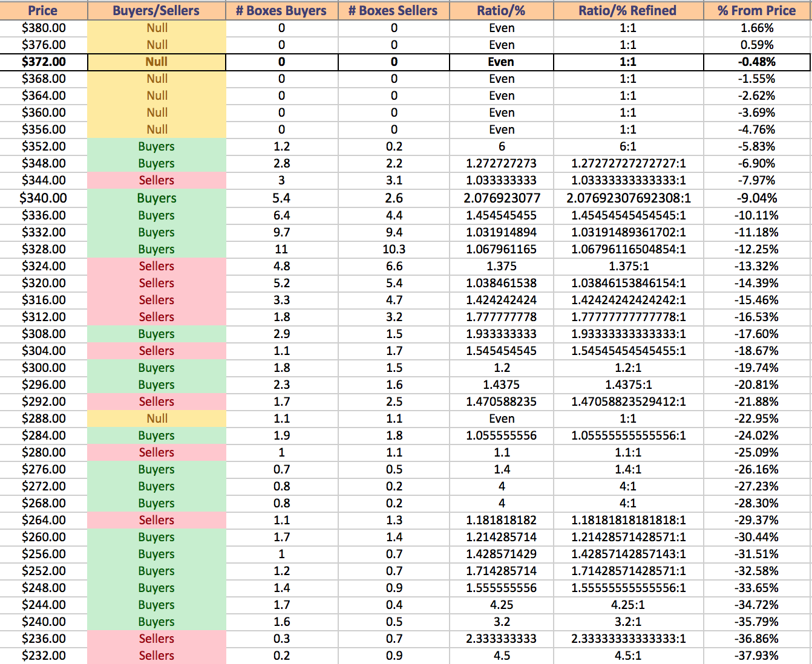The image size is (812, 664).
Task: Select the 4.5:1 refined ratio cell
Action: point(628,656)
